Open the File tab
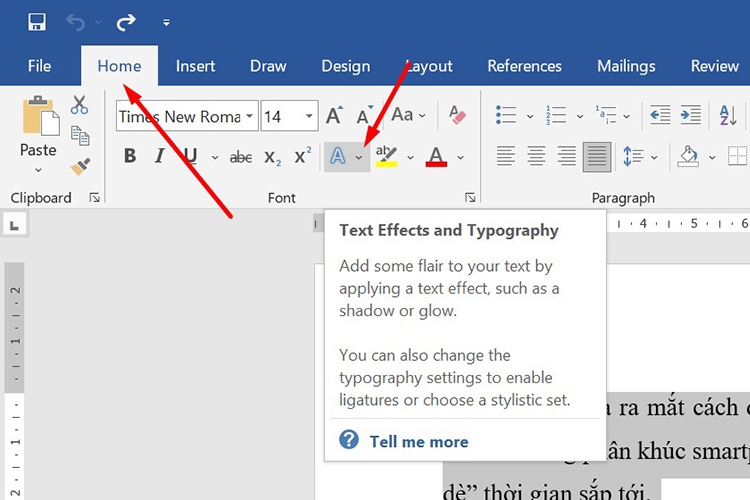Screen dimensions: 750x500 pyautogui.click(x=39, y=66)
